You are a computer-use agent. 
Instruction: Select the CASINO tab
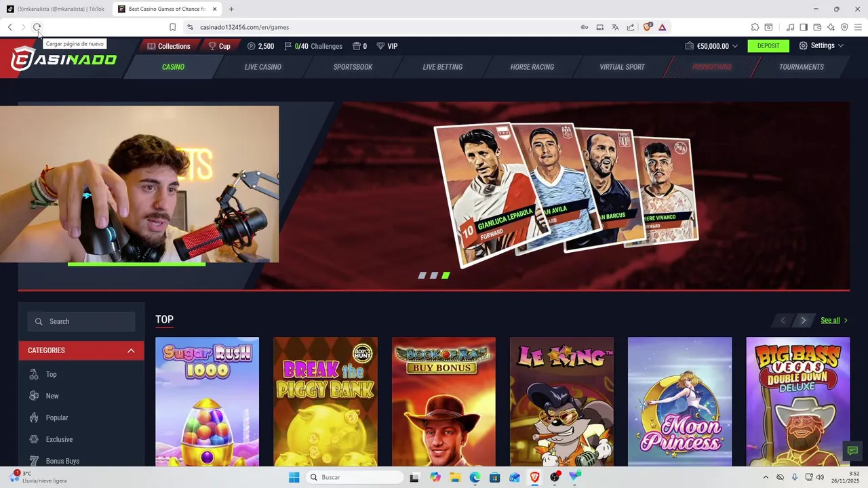[173, 67]
